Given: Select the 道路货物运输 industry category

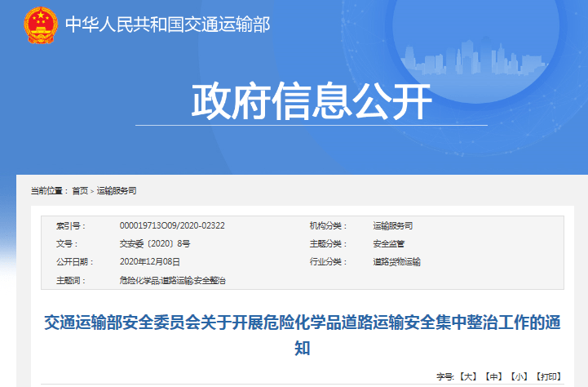Looking at the screenshot, I should tap(397, 262).
